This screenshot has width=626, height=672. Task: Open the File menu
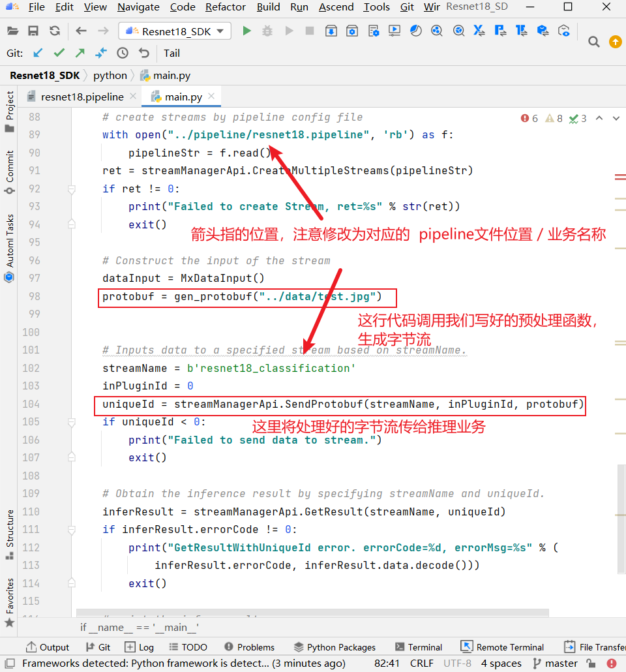click(37, 7)
